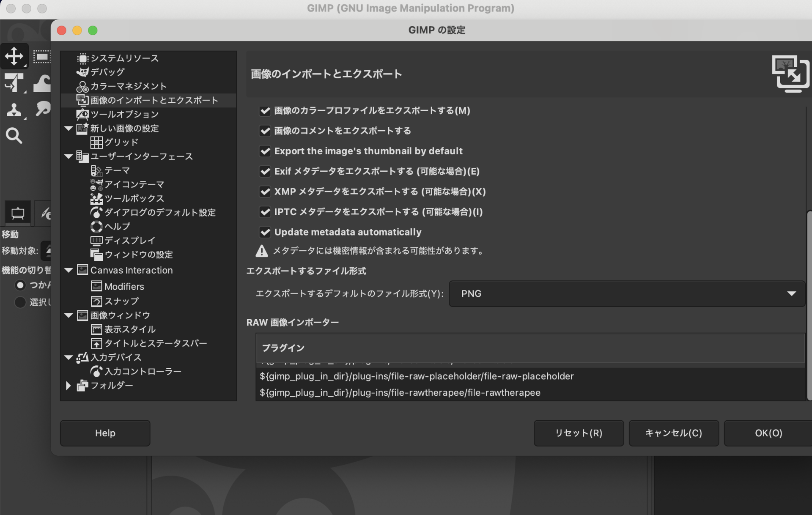Image resolution: width=812 pixels, height=515 pixels.
Task: Select the Move tool in toolbox
Action: pos(14,56)
